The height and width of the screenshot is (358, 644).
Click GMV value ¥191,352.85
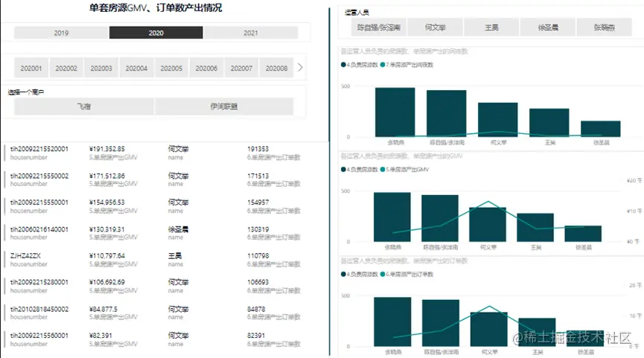106,149
